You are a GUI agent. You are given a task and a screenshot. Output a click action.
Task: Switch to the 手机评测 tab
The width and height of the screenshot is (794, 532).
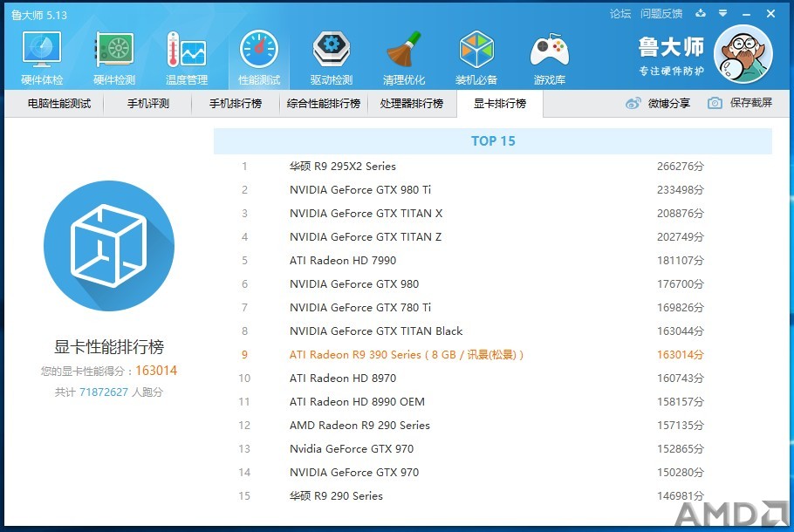pyautogui.click(x=147, y=104)
